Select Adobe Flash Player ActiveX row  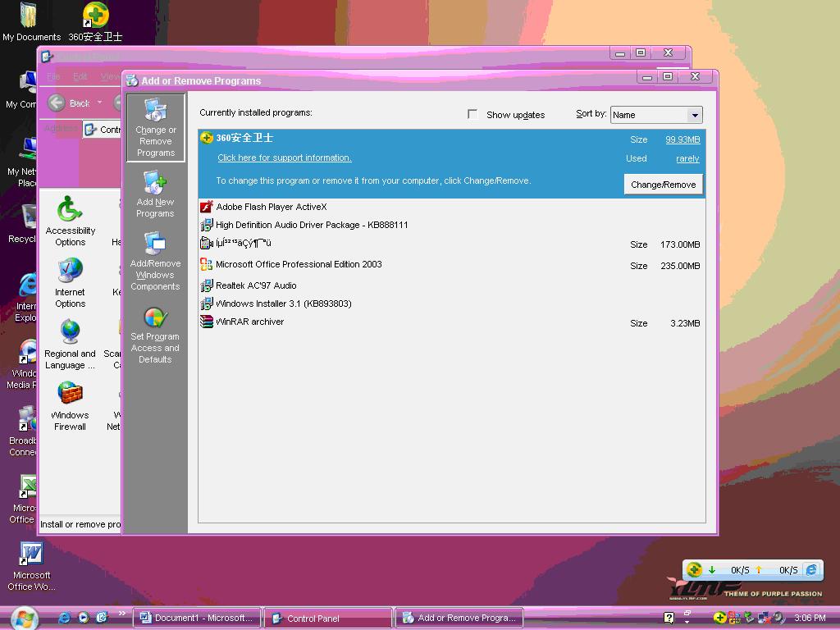pyautogui.click(x=452, y=207)
